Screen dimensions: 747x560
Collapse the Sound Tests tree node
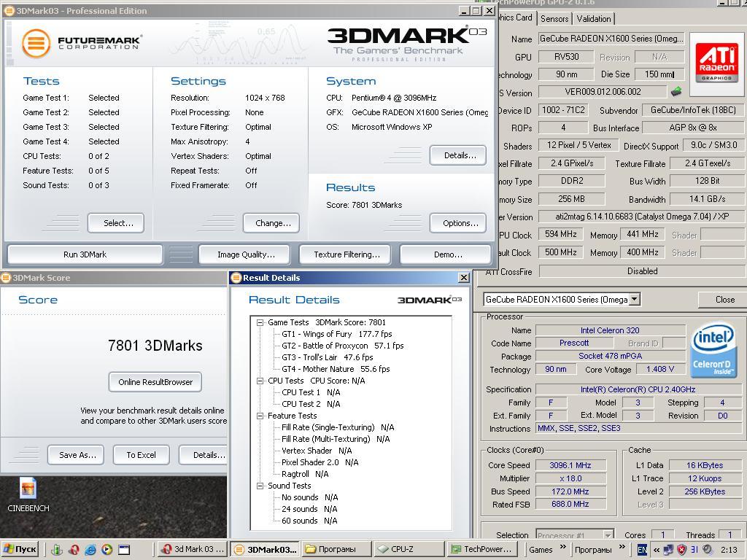click(260, 486)
